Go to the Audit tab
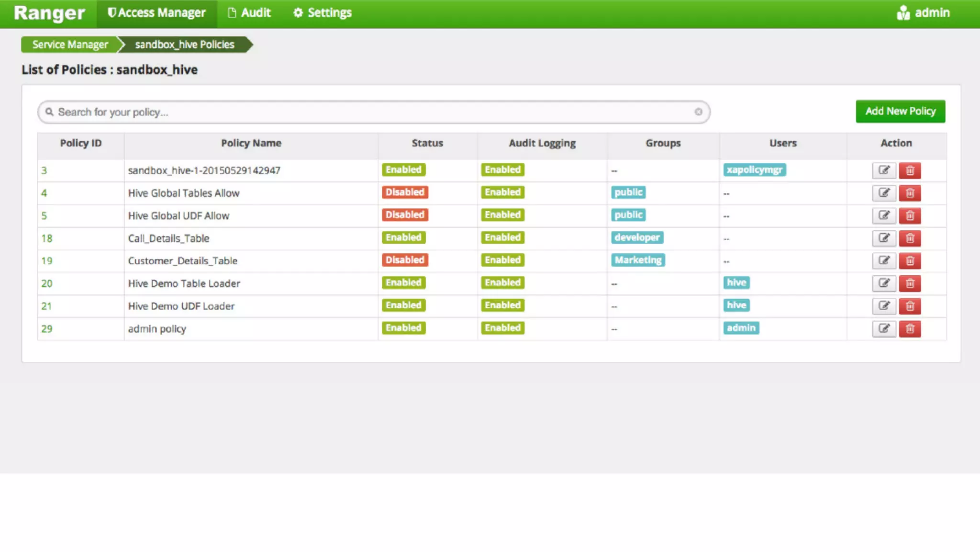 point(249,13)
